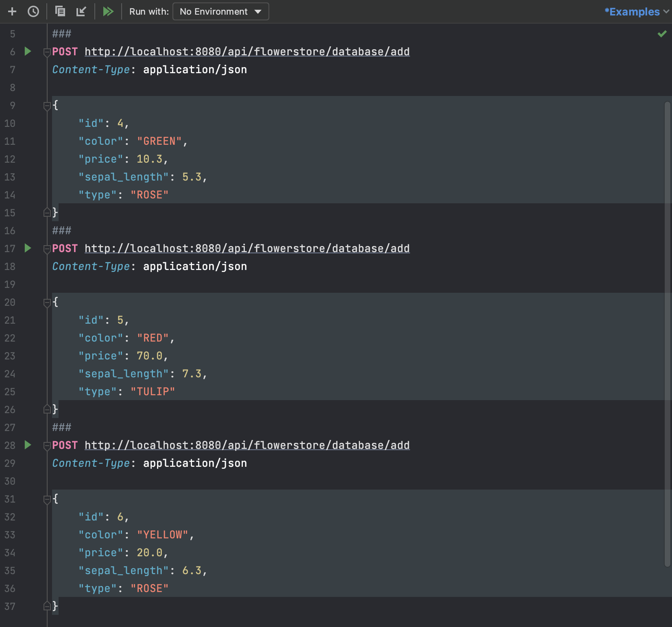Click the convert from cURL import icon
This screenshot has height=627, width=672.
[x=81, y=11]
